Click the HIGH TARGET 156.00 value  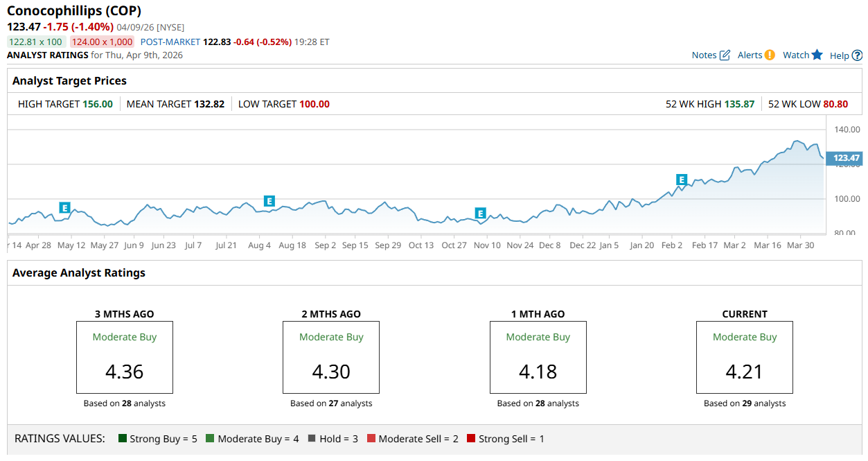[x=98, y=104]
